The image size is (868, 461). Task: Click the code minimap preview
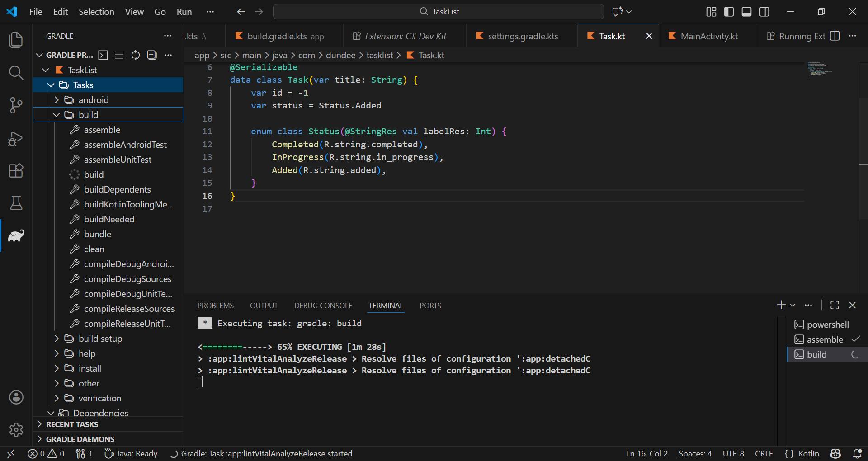pyautogui.click(x=820, y=69)
